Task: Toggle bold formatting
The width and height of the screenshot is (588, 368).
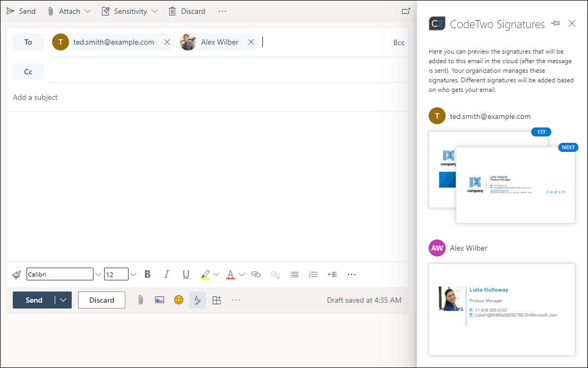Action: (148, 275)
